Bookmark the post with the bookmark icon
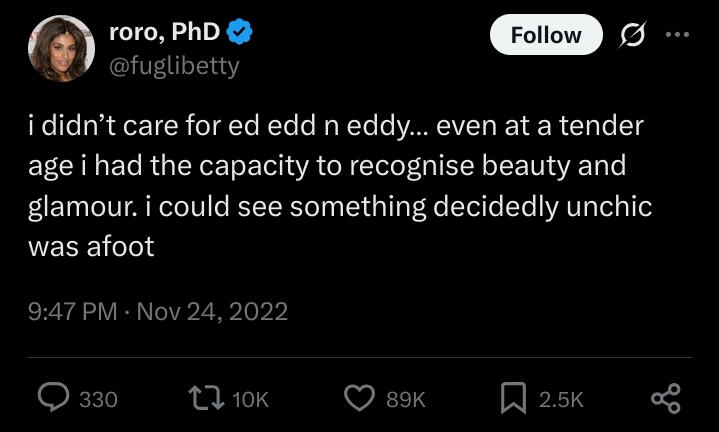The height and width of the screenshot is (432, 719). coord(512,398)
